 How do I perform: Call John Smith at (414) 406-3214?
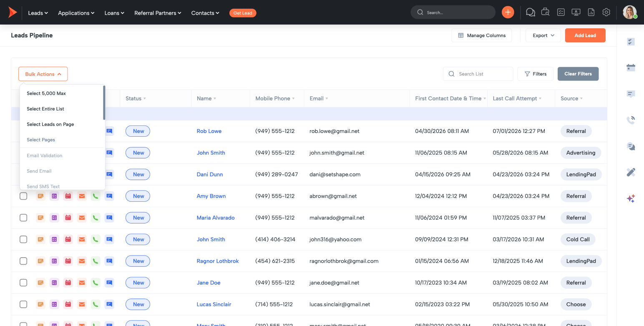point(96,239)
